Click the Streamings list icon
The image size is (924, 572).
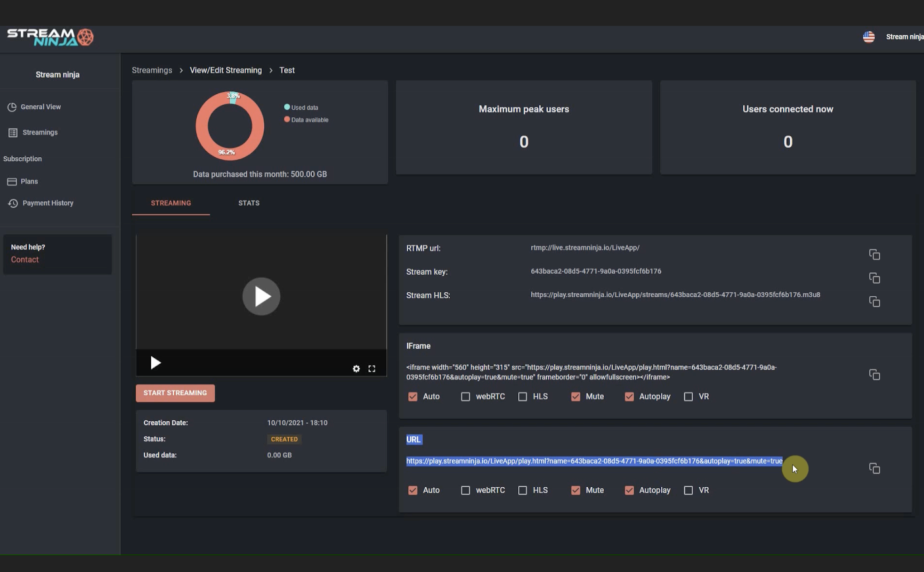[x=13, y=133]
